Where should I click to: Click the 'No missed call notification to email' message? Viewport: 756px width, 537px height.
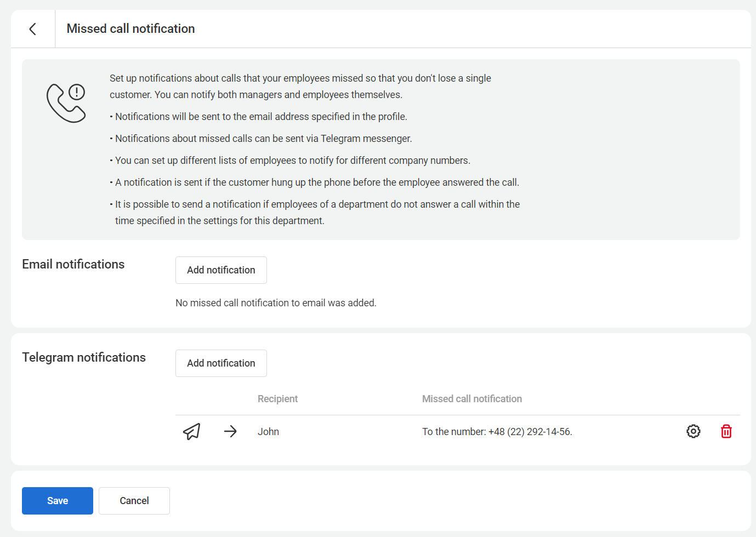pos(276,303)
